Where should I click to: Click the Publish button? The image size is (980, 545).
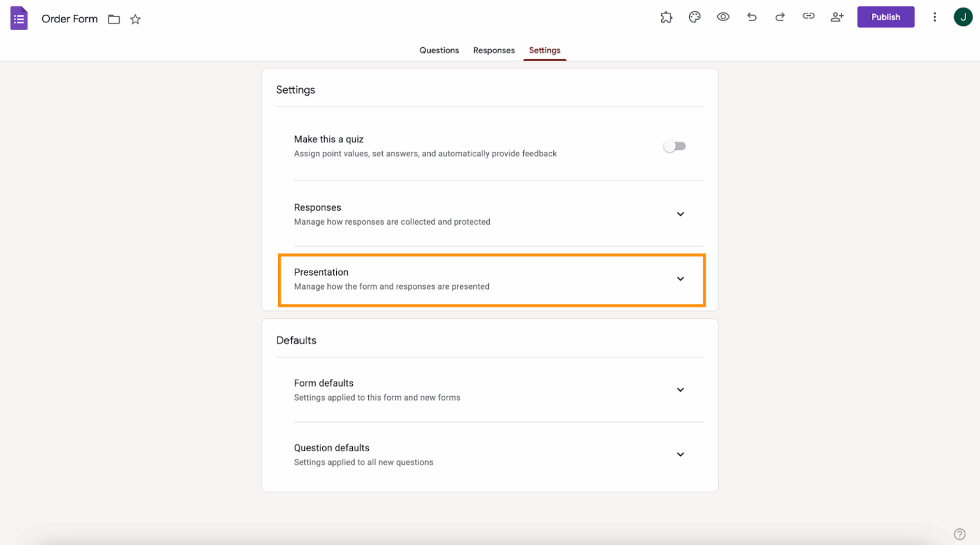click(886, 17)
